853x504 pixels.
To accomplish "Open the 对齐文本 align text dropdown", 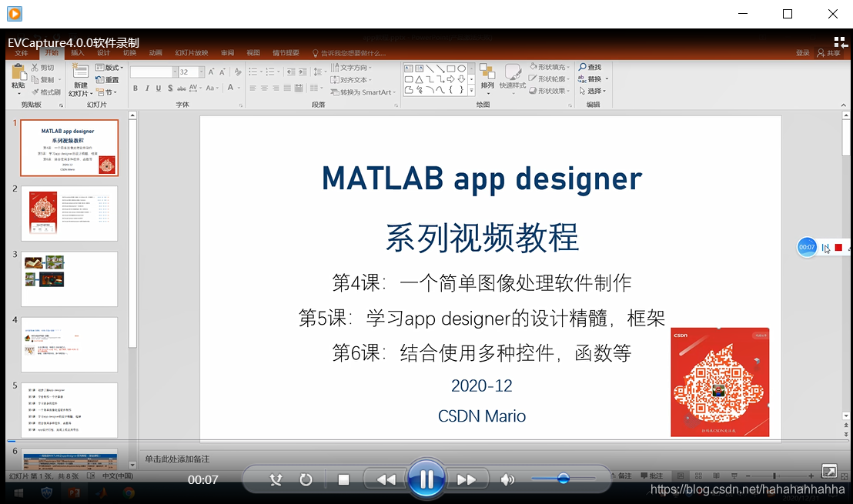I will tap(351, 80).
